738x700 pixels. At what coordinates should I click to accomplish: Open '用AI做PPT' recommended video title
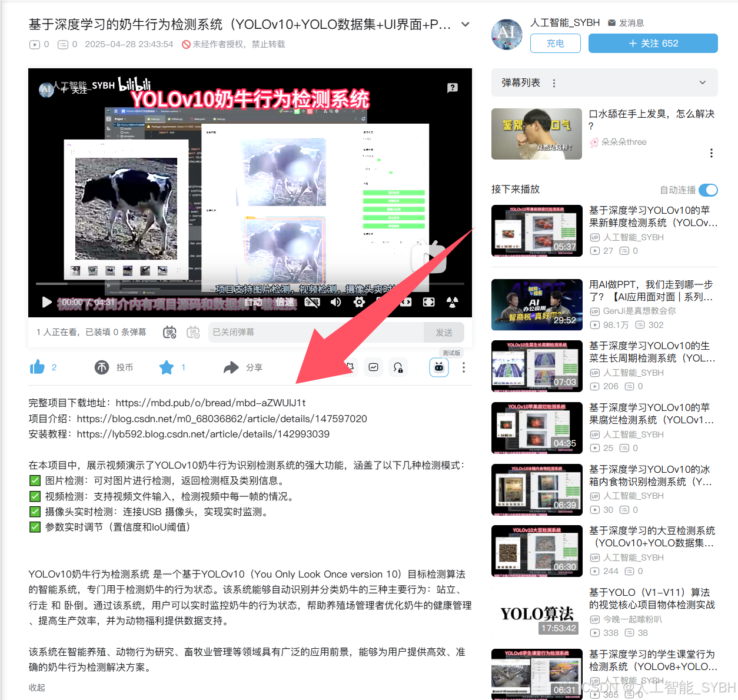652,290
